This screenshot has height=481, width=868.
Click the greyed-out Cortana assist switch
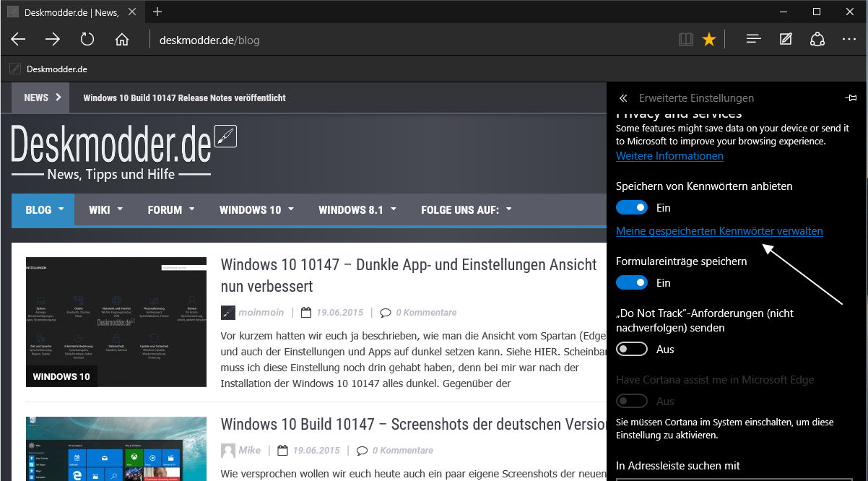632,402
